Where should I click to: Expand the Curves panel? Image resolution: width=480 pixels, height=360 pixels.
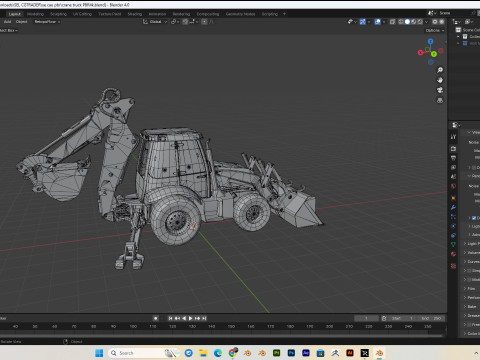(471, 262)
